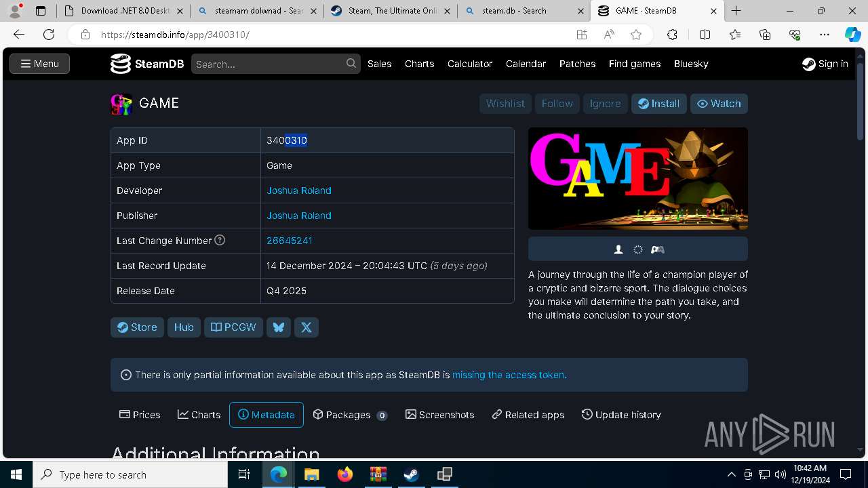
Task: Add GAME to Wishlist
Action: [x=505, y=104]
